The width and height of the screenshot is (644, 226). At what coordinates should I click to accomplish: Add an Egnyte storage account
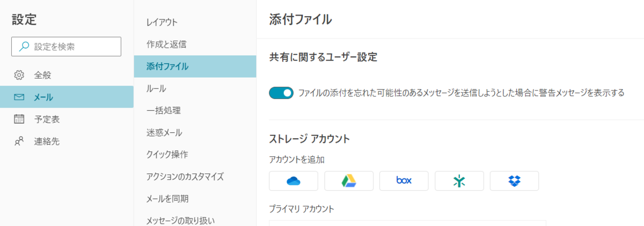coord(459,181)
